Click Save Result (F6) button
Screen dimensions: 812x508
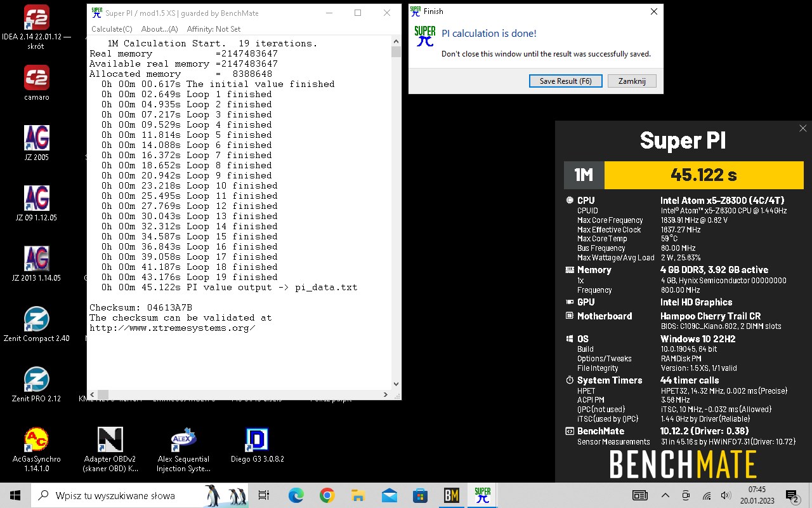[565, 81]
